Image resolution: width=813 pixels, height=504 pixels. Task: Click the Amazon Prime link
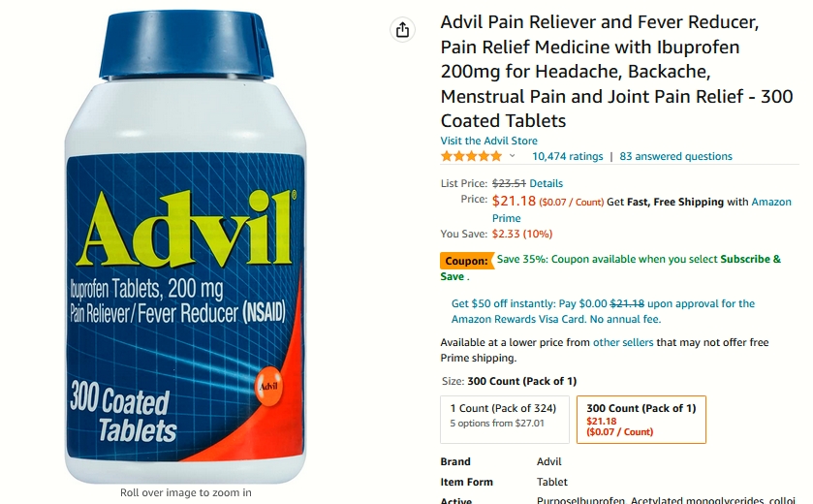point(641,209)
